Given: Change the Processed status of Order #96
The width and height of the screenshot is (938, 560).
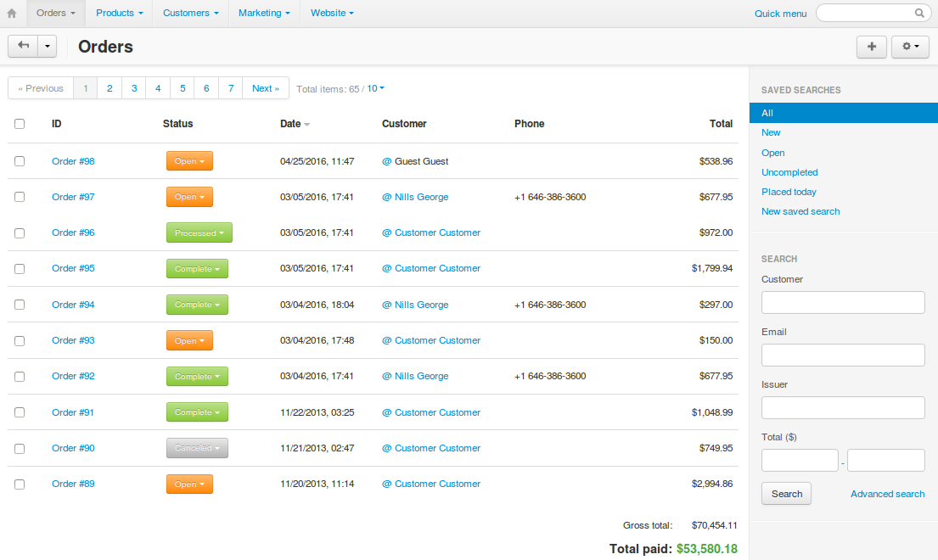Looking at the screenshot, I should pos(199,233).
